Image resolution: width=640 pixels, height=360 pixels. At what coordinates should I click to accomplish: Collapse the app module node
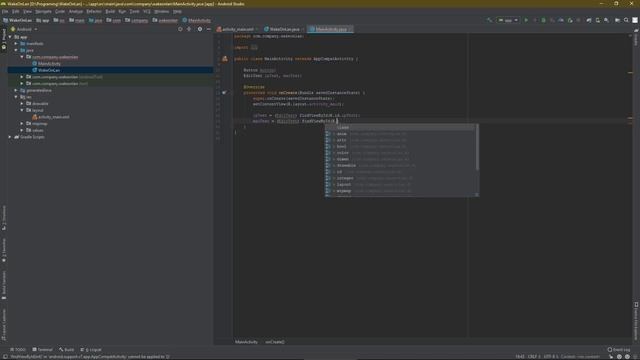[11, 37]
